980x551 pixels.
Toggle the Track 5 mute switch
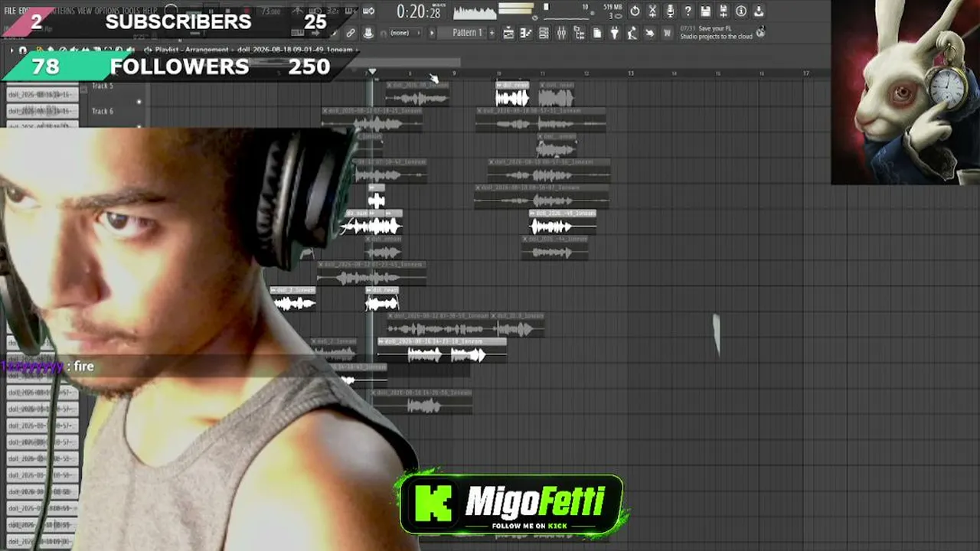pyautogui.click(x=139, y=102)
